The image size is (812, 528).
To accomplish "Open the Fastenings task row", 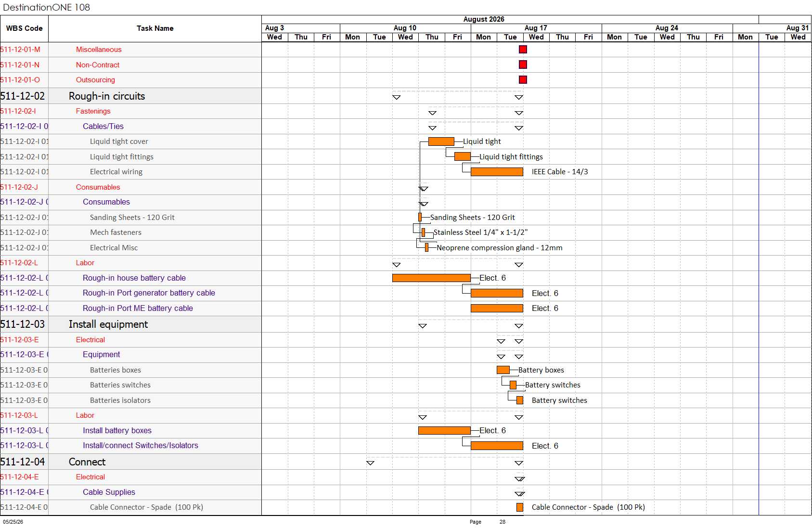I will [x=131, y=111].
